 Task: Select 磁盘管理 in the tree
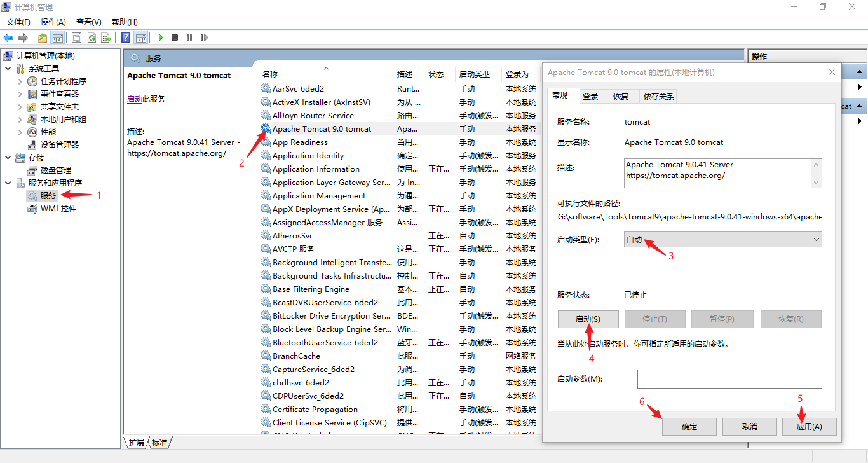(56, 170)
